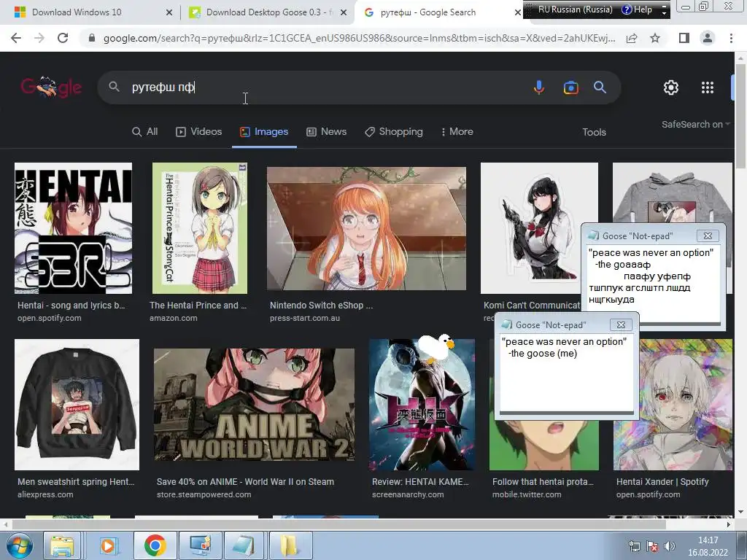Open Chrome three-dot menu

[731, 38]
